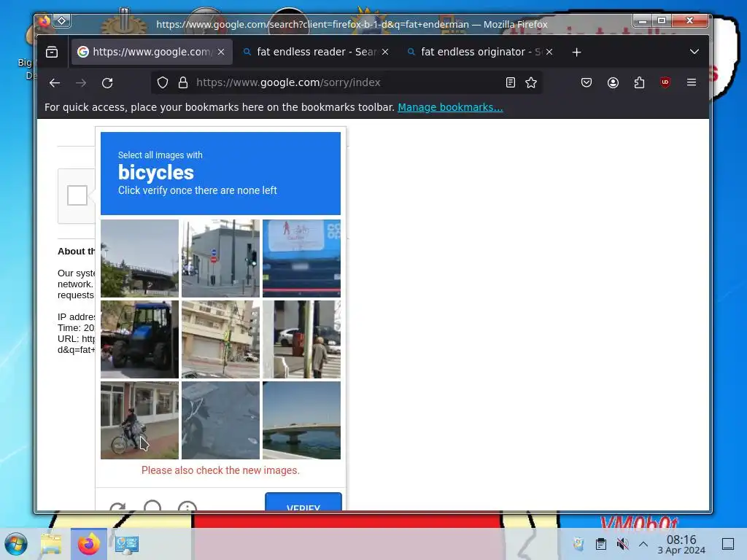Click the VERIFY button
This screenshot has width=747, height=560.
pyautogui.click(x=303, y=502)
